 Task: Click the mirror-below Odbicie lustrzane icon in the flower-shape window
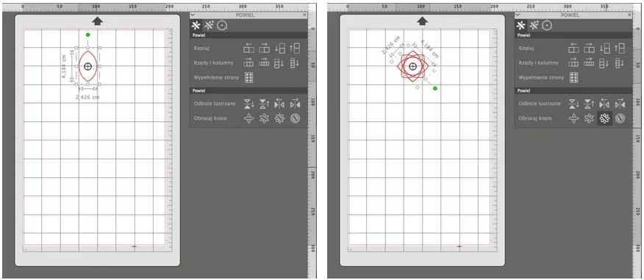[x=573, y=104]
